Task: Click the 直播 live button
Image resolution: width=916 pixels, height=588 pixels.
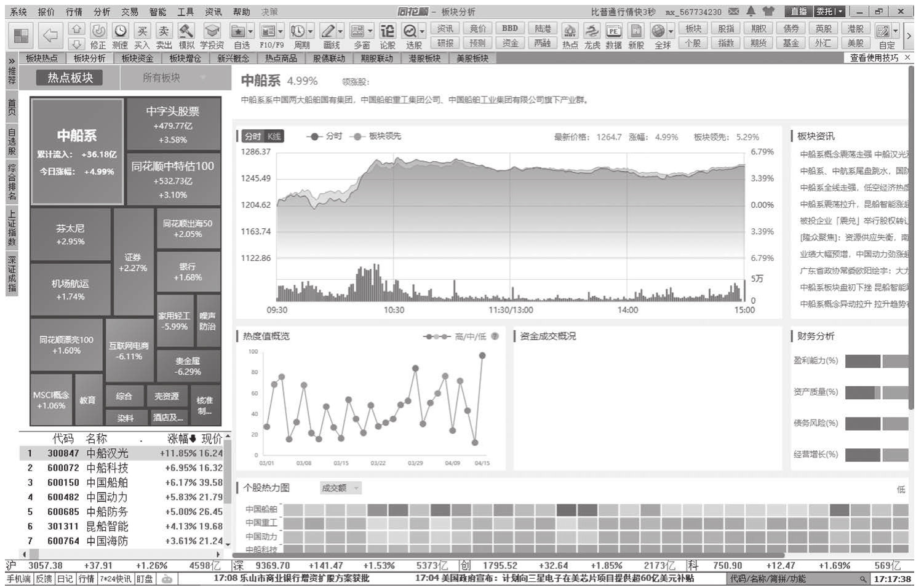Action: [799, 11]
